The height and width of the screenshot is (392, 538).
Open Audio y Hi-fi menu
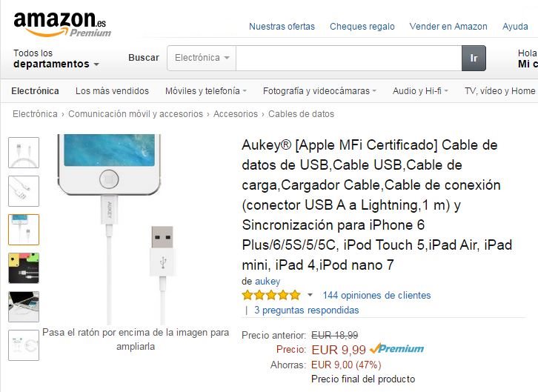pyautogui.click(x=420, y=91)
